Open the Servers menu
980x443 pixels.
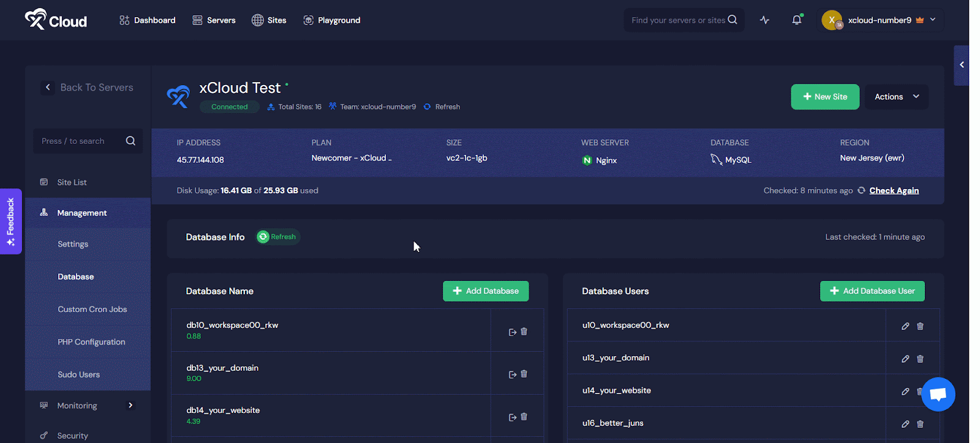pyautogui.click(x=214, y=20)
